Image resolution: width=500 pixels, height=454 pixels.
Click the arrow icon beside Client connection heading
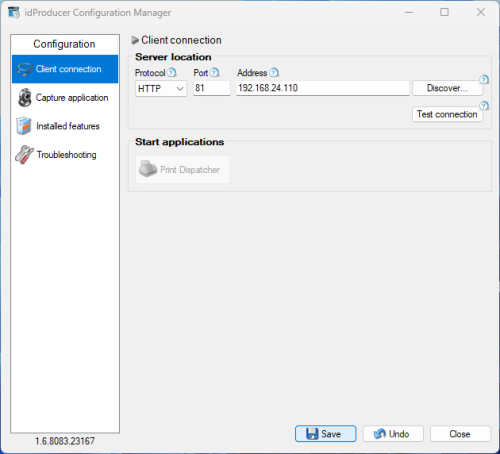point(135,40)
